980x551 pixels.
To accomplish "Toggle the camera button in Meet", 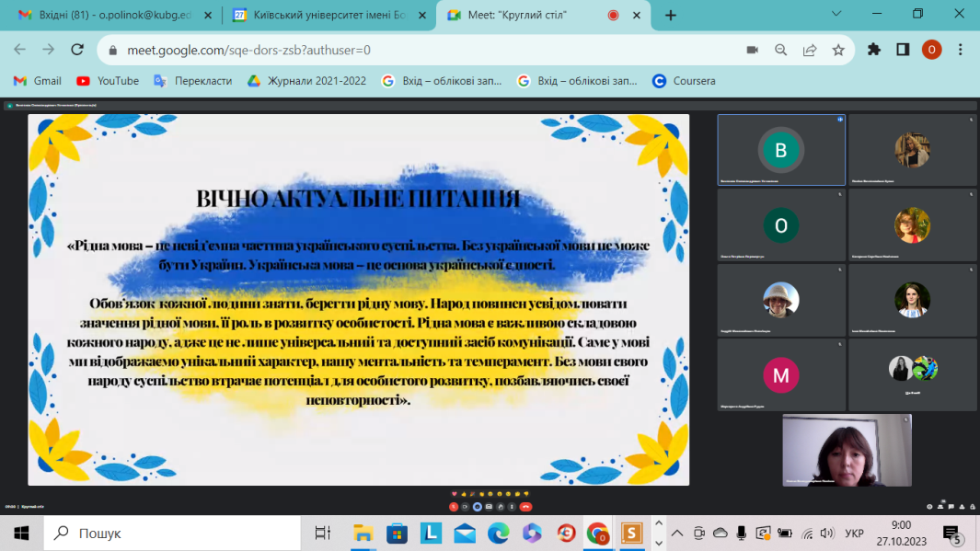I will (465, 507).
